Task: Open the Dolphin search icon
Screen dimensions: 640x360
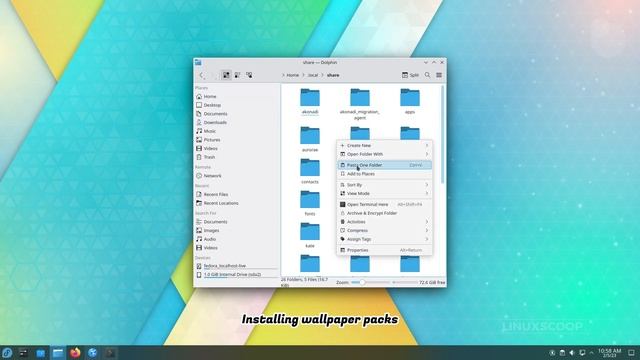Action: coord(427,75)
